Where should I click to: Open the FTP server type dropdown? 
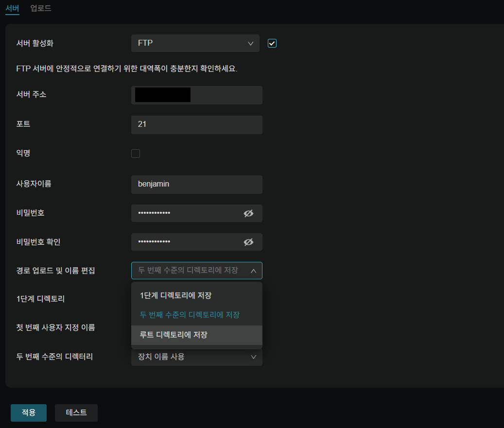tap(195, 43)
